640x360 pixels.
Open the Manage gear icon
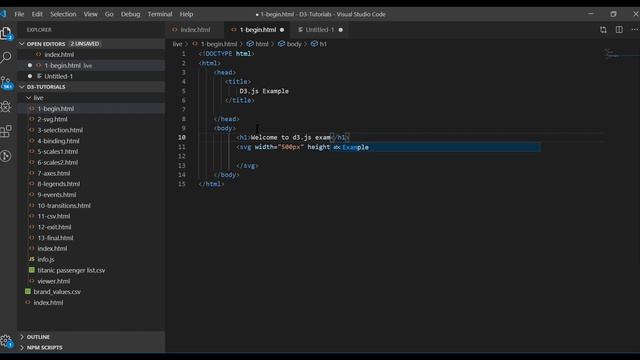6,341
